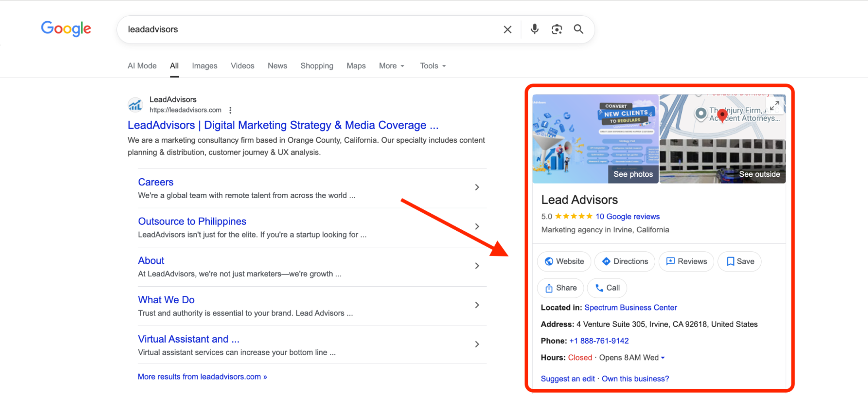Open the Maps tab
The width and height of the screenshot is (868, 394).
click(356, 66)
